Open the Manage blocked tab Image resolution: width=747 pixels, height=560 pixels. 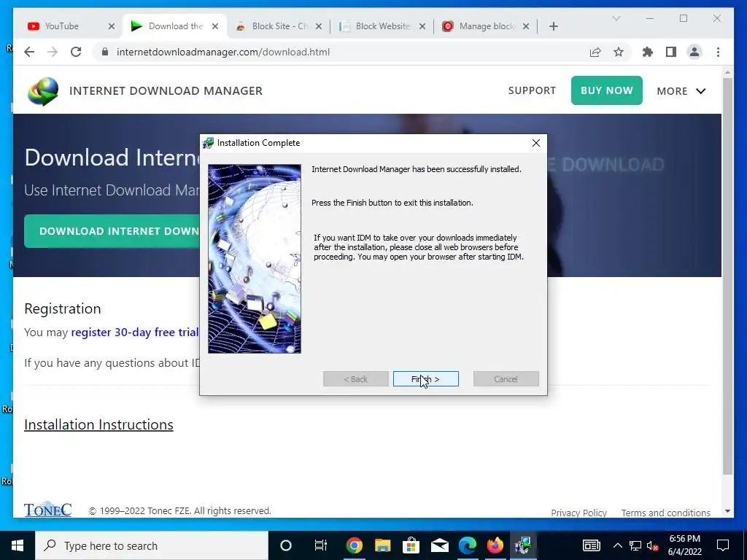click(x=486, y=26)
